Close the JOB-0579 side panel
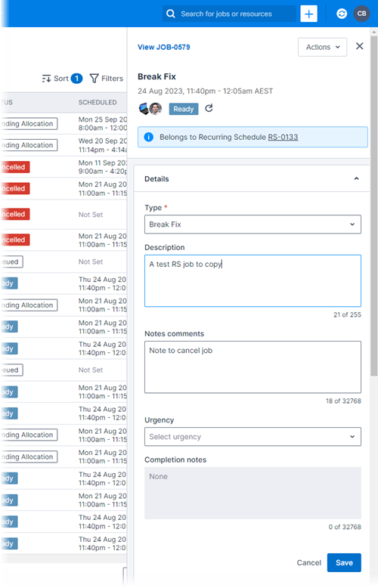The width and height of the screenshot is (378, 588). point(359,46)
